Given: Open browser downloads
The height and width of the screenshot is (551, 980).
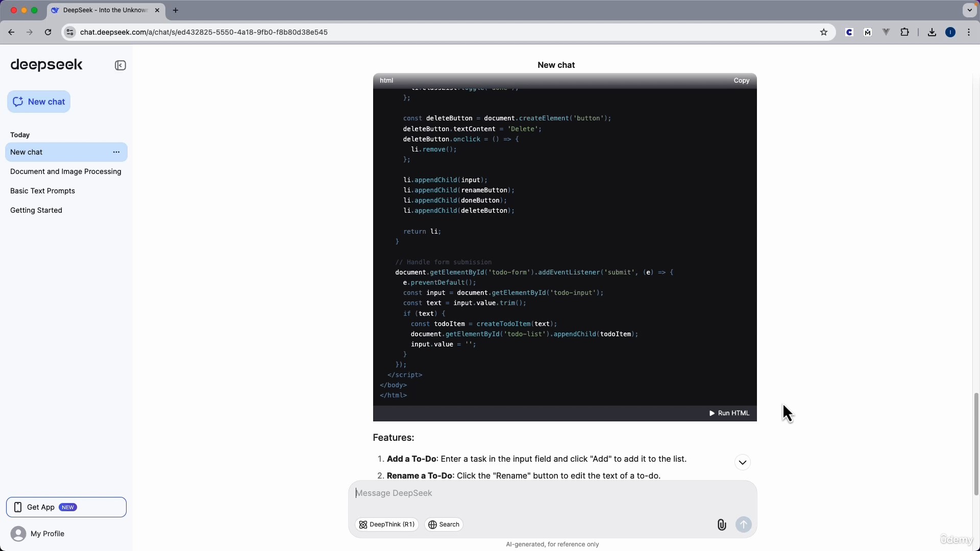Looking at the screenshot, I should click(932, 32).
